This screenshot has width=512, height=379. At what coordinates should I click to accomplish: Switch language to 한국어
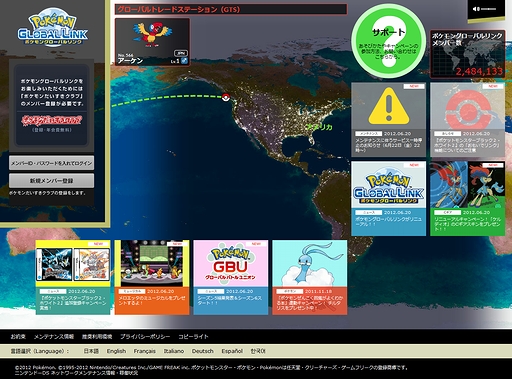[258, 351]
